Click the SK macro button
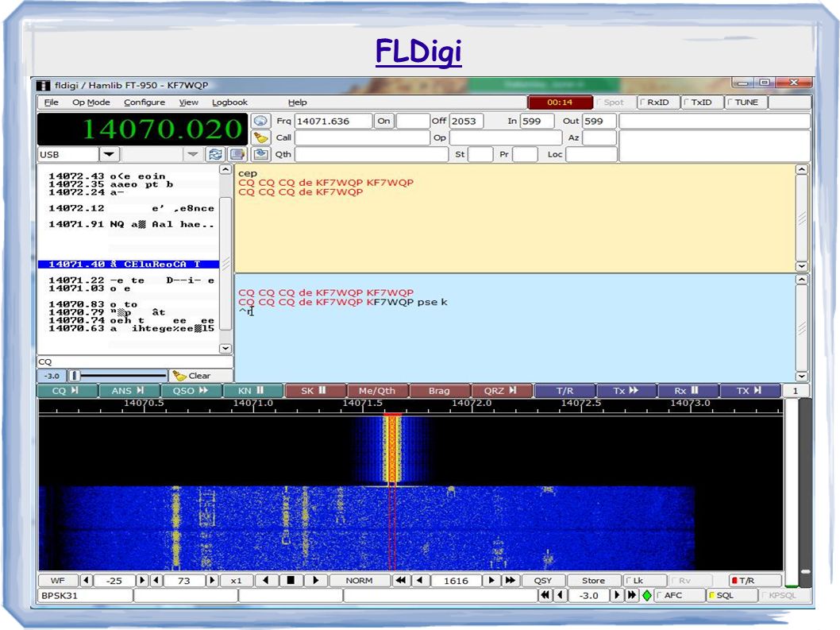Screen dimensions: 840x630 pyautogui.click(x=315, y=390)
